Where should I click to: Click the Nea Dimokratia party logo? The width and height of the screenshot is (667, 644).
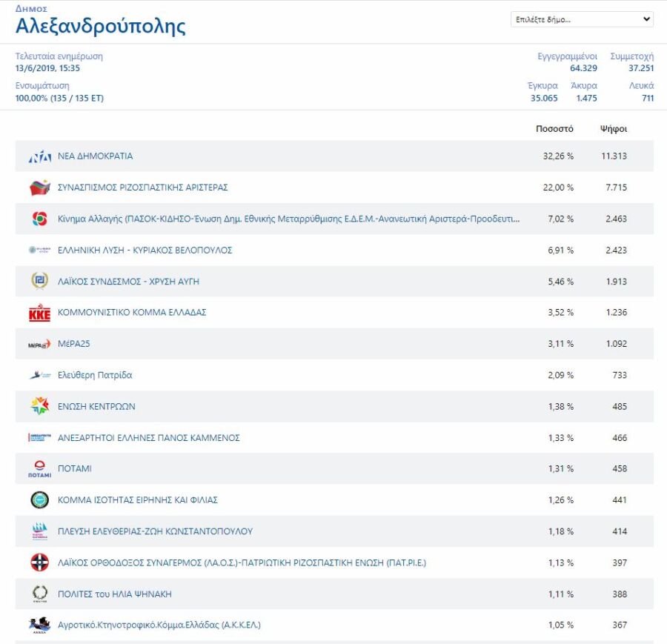39,156
